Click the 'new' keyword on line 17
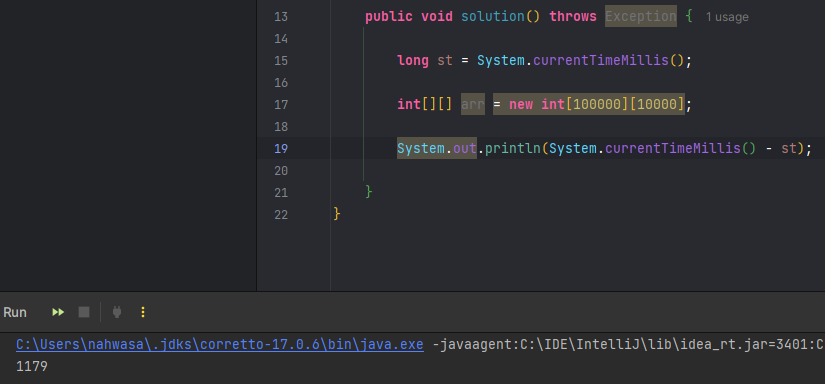 [x=521, y=104]
